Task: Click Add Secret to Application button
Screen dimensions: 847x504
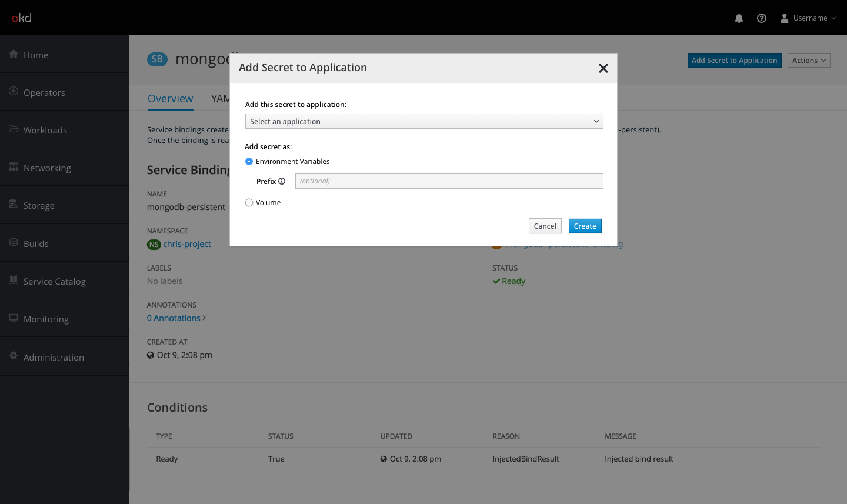Action: point(734,61)
